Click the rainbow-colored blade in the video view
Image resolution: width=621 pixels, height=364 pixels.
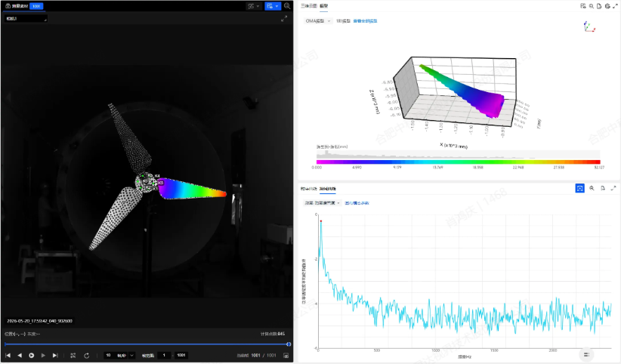[192, 189]
